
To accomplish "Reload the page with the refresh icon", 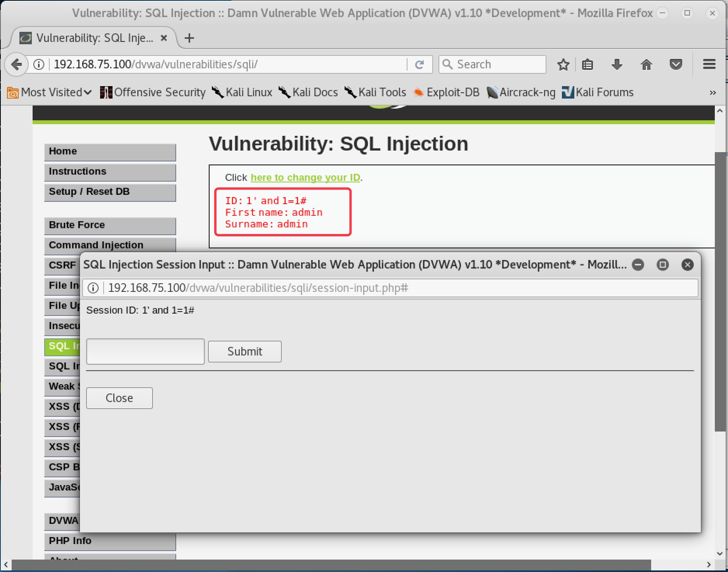I will point(419,64).
